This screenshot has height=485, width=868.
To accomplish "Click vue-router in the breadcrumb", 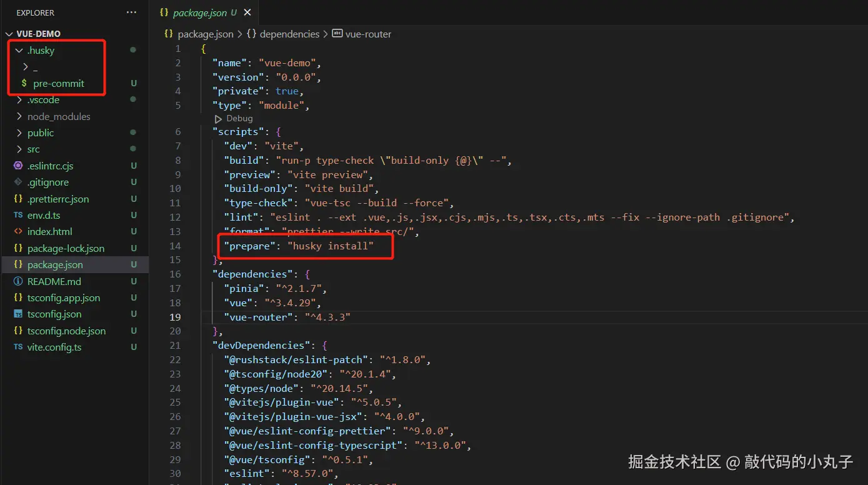I will click(x=368, y=34).
